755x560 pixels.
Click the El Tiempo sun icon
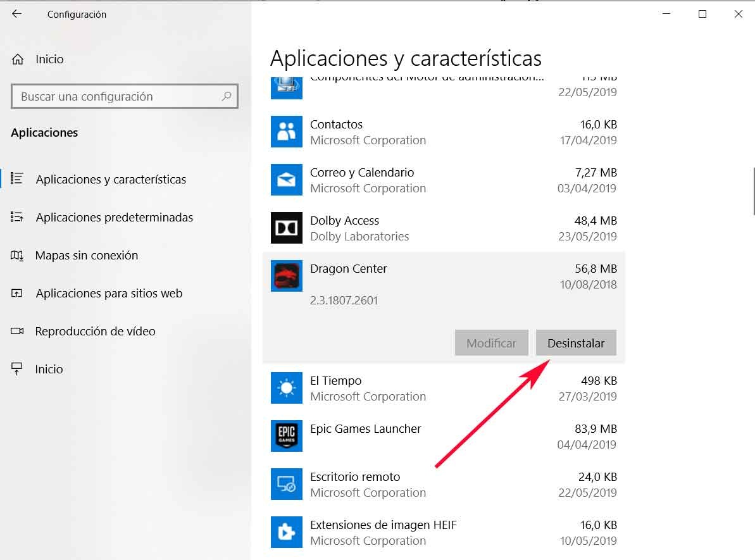[x=287, y=388]
